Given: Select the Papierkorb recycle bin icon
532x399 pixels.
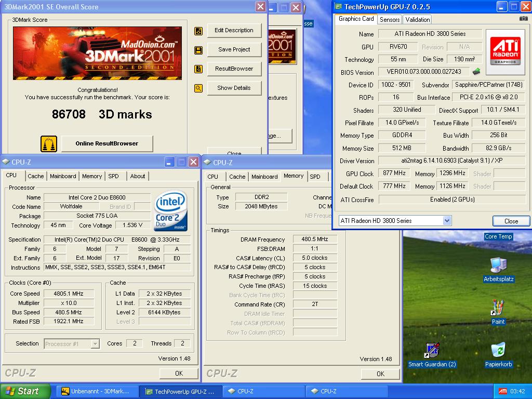Looking at the screenshot, I should (x=498, y=354).
